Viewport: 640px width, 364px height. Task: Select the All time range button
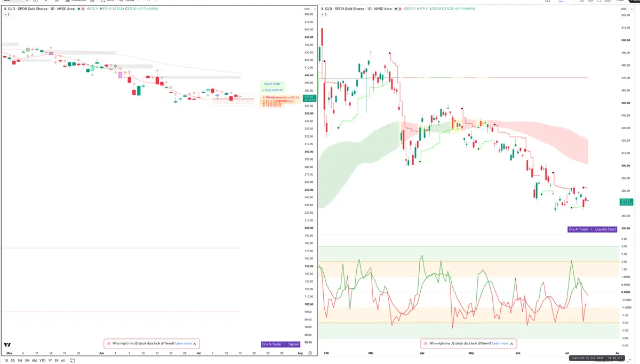click(63, 361)
